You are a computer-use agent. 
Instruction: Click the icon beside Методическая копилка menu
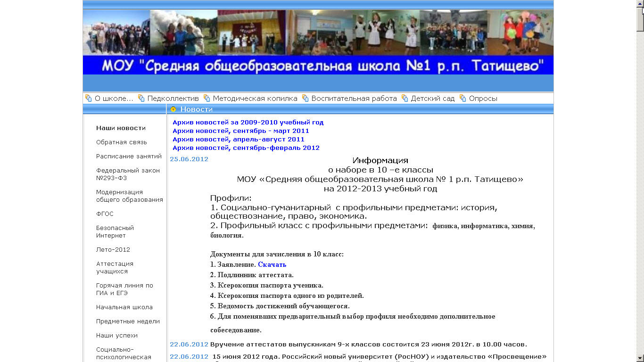click(206, 98)
